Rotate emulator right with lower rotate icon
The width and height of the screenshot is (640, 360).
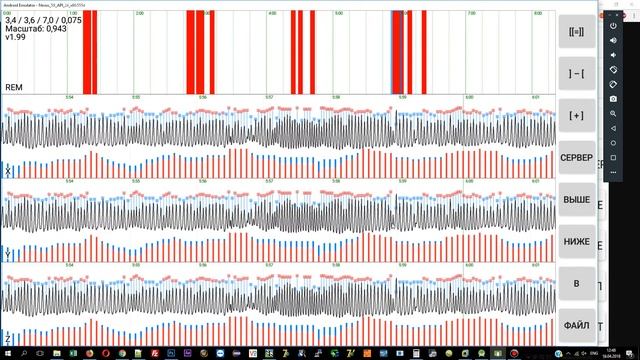(x=613, y=84)
